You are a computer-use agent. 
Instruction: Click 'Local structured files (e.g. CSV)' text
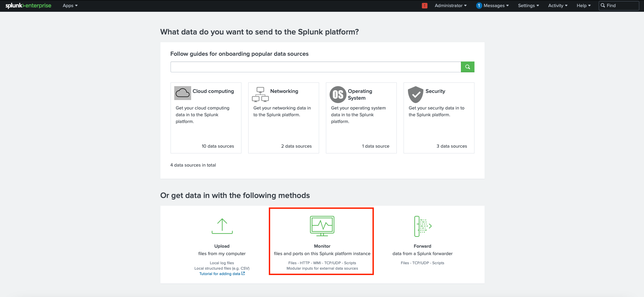point(222,269)
